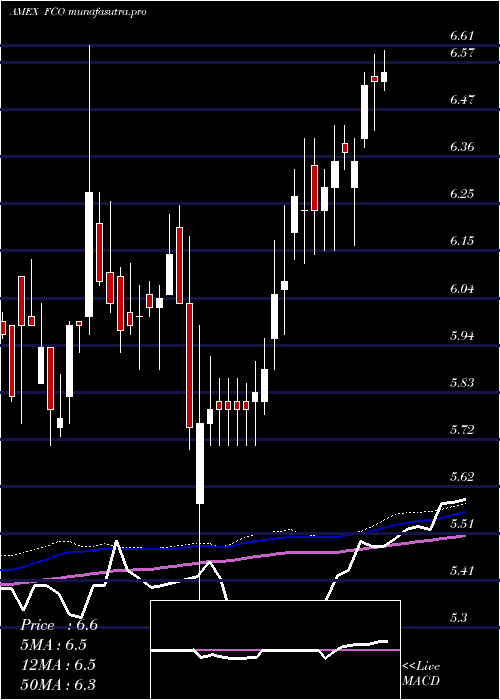Click the 'Price : 6.6' readout

click(x=59, y=625)
